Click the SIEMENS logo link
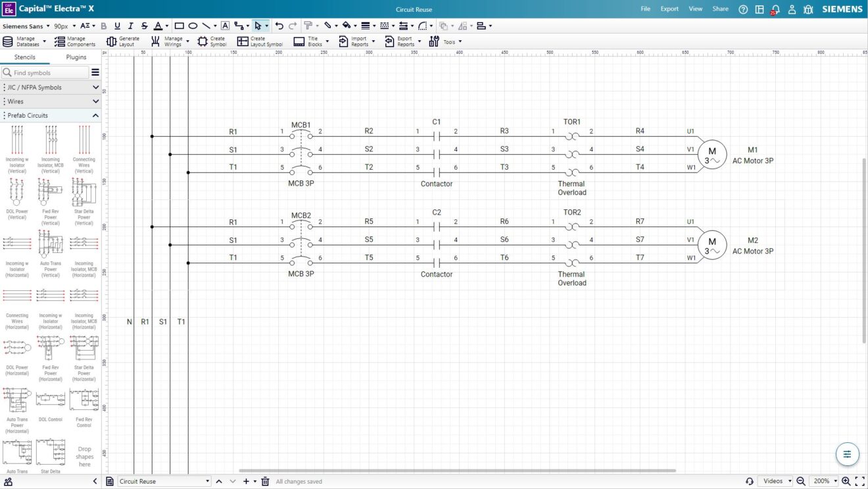The width and height of the screenshot is (868, 489). click(x=842, y=9)
